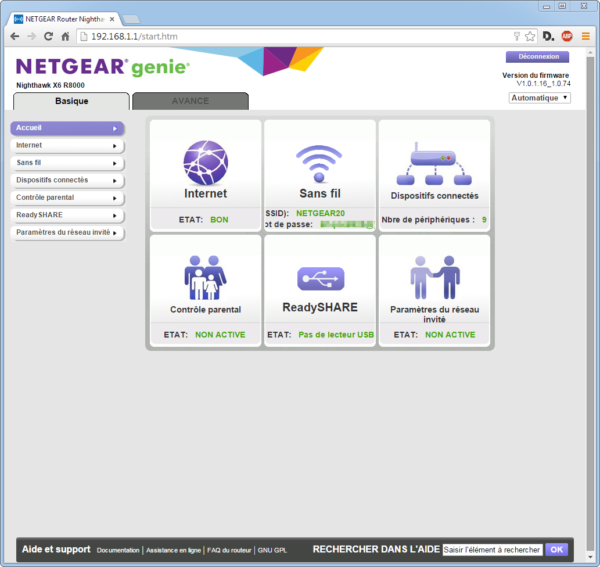Image resolution: width=600 pixels, height=567 pixels.
Task: Bookmark the page with the star icon
Action: point(530,36)
